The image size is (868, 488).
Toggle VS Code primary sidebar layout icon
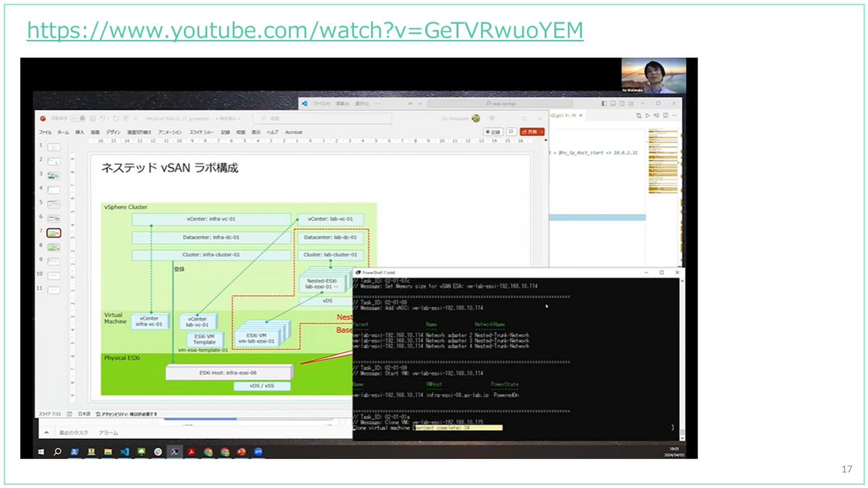click(604, 103)
